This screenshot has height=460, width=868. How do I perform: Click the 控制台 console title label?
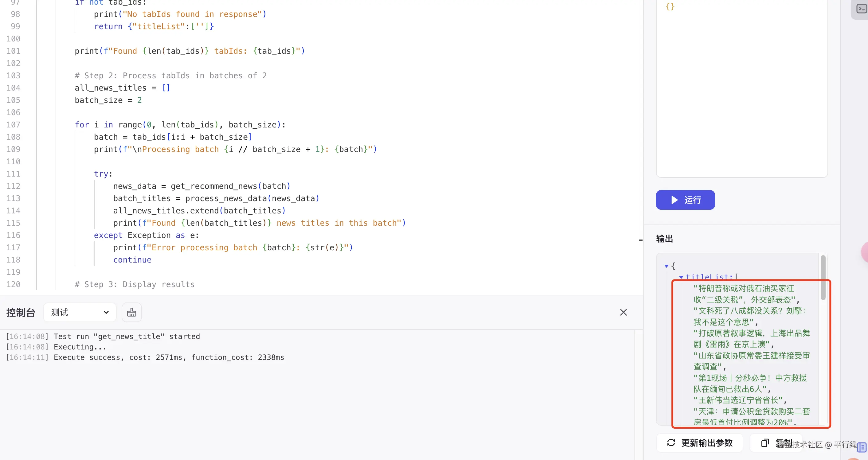(21, 312)
